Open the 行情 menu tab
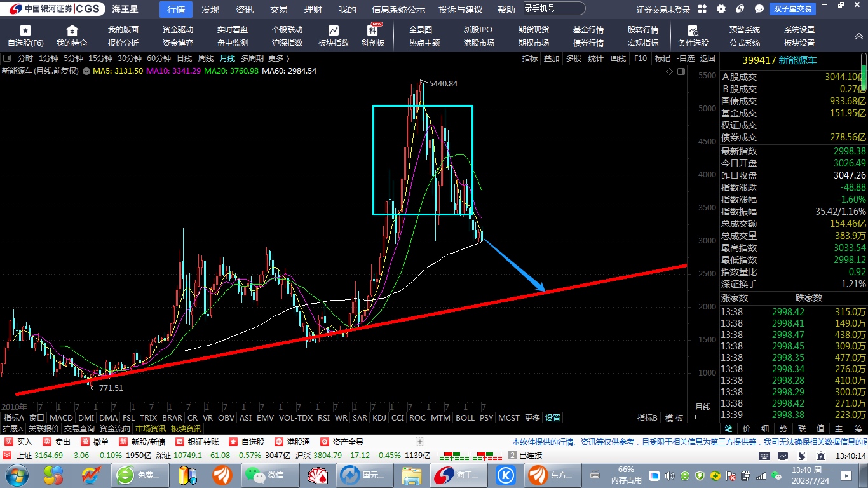The image size is (868, 488). click(x=176, y=10)
